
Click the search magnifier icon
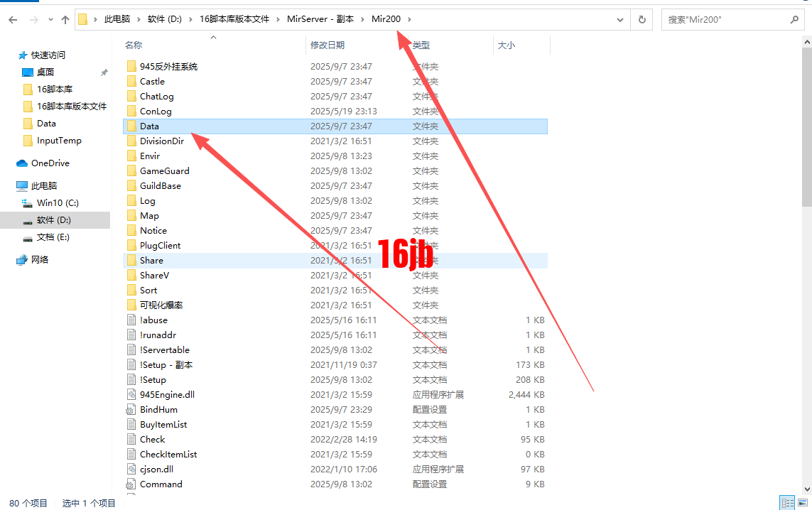[795, 19]
